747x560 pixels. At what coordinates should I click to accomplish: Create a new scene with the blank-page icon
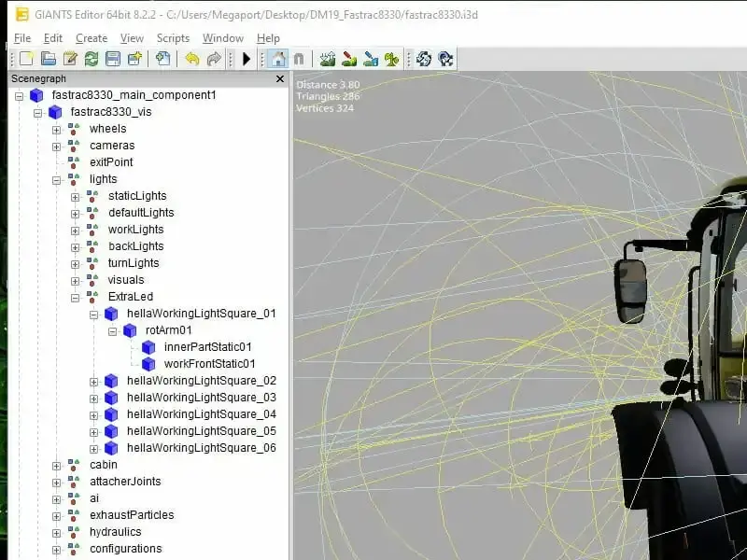point(27,59)
